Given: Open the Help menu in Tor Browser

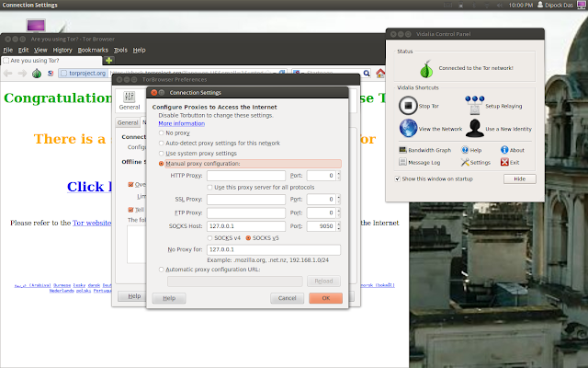Looking at the screenshot, I should pos(139,50).
